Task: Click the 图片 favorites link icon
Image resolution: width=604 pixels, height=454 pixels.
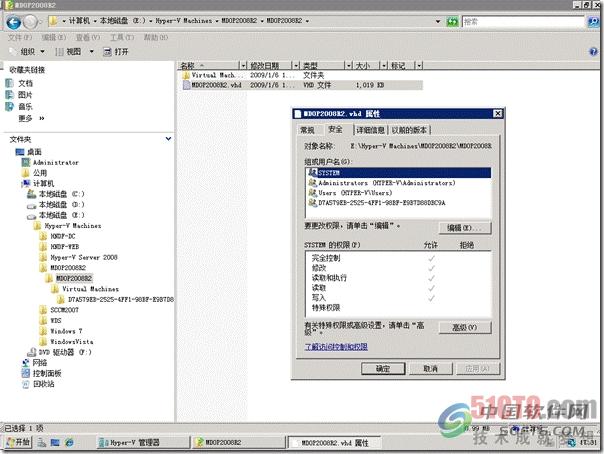Action: pyautogui.click(x=10, y=95)
